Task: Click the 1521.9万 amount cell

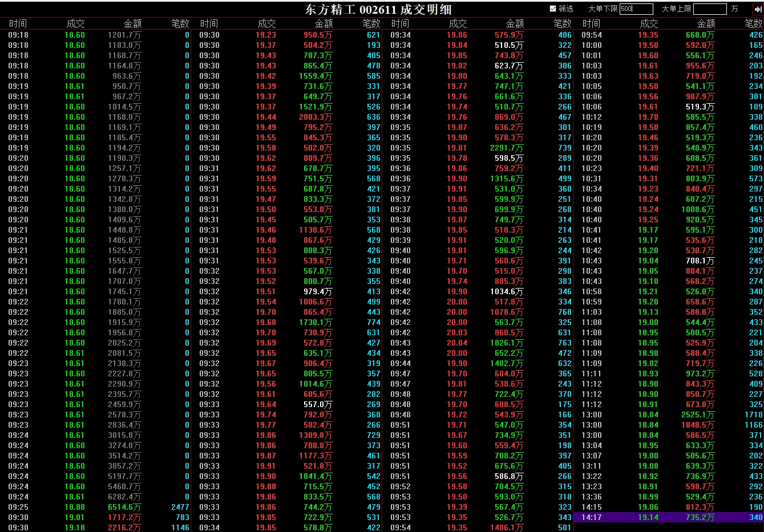Action: [x=316, y=107]
